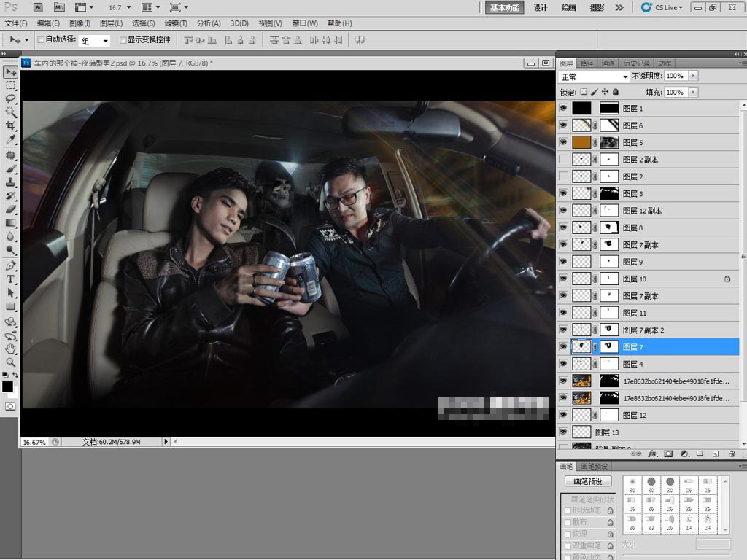Hide the 图层 6 layer
The height and width of the screenshot is (560, 747).
click(563, 125)
